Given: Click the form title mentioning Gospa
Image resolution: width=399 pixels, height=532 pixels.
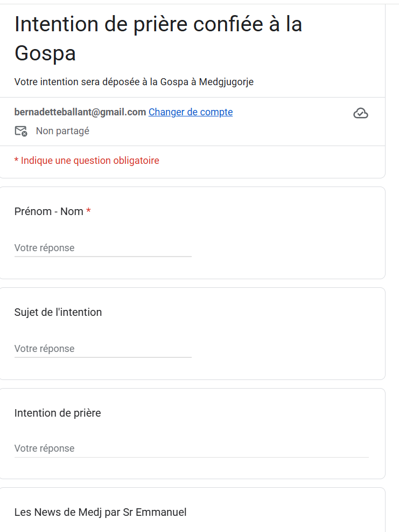Looking at the screenshot, I should tap(158, 25).
